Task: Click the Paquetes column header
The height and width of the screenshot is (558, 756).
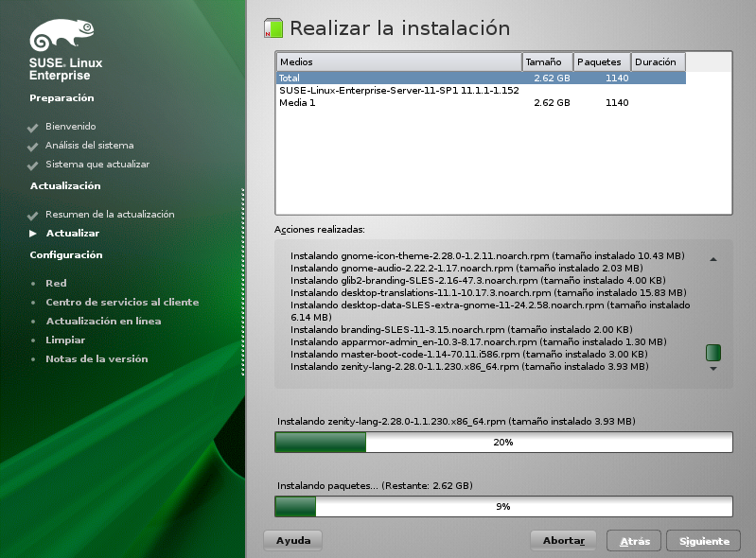Action: click(x=603, y=61)
